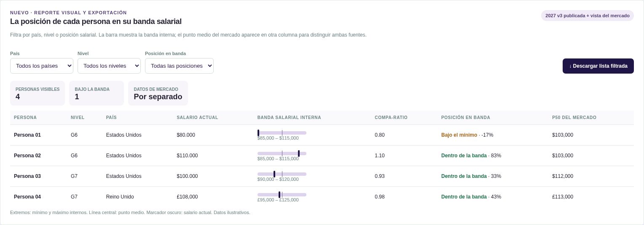The image size is (644, 225).
Task: Click the Datos de mercado card
Action: [x=158, y=93]
